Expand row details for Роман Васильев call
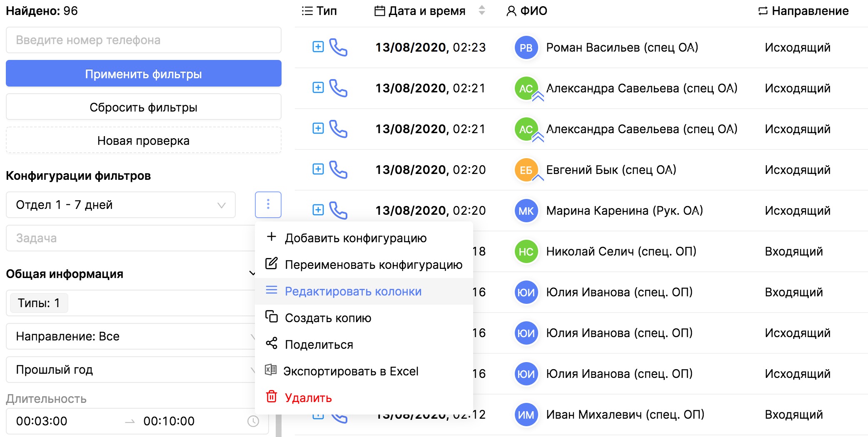Image resolution: width=868 pixels, height=437 pixels. pyautogui.click(x=318, y=47)
